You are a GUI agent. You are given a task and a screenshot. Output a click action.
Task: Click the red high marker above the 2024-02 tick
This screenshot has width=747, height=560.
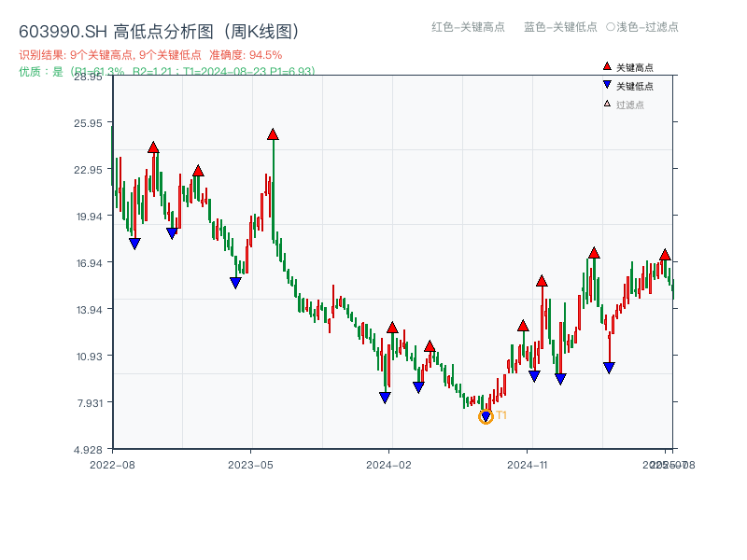click(x=392, y=328)
